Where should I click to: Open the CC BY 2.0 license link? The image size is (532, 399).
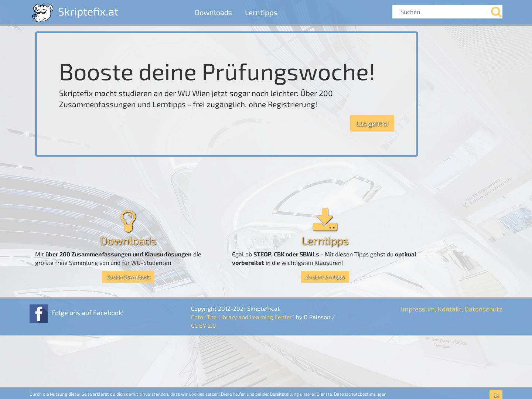pos(204,325)
